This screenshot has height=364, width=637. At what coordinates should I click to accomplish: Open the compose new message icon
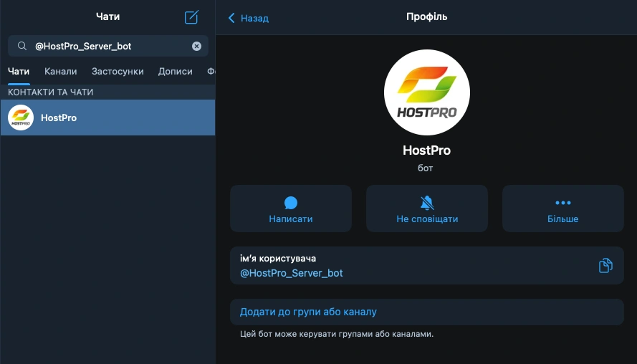point(191,17)
